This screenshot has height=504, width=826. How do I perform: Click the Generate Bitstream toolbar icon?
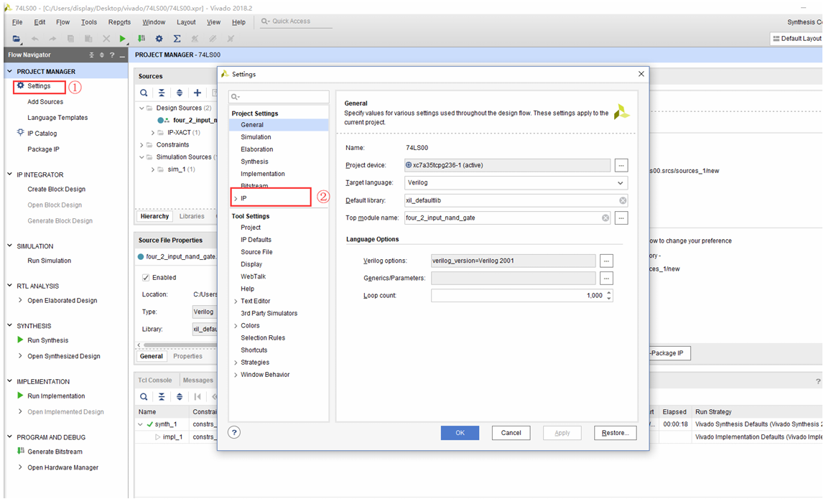pyautogui.click(x=141, y=39)
